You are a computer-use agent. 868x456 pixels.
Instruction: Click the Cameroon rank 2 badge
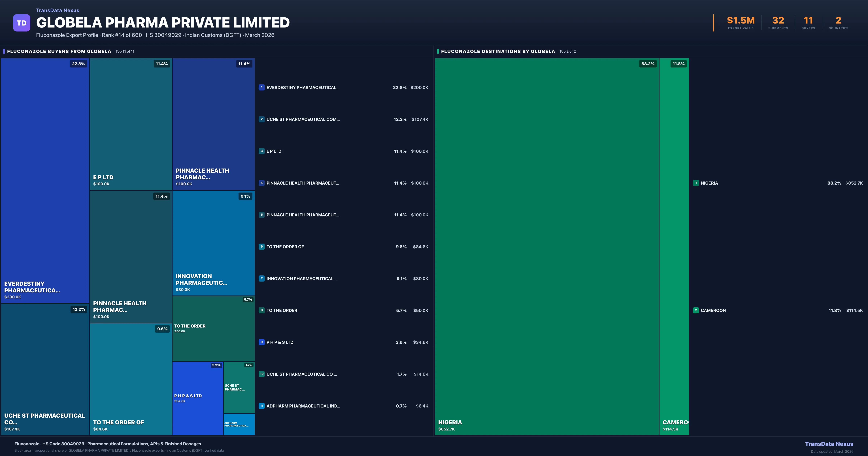tap(696, 310)
